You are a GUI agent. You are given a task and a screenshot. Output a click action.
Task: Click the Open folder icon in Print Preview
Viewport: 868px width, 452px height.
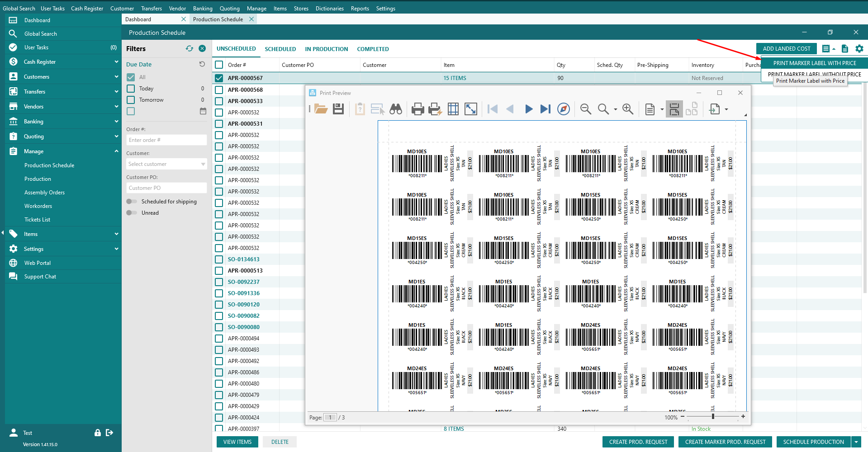[321, 109]
